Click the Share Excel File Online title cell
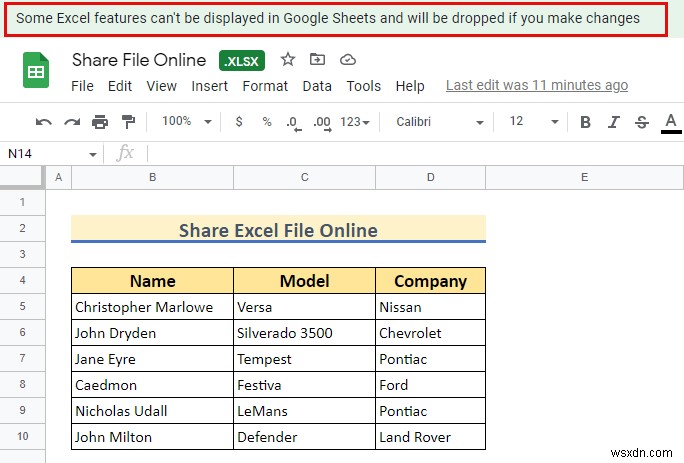 (278, 229)
